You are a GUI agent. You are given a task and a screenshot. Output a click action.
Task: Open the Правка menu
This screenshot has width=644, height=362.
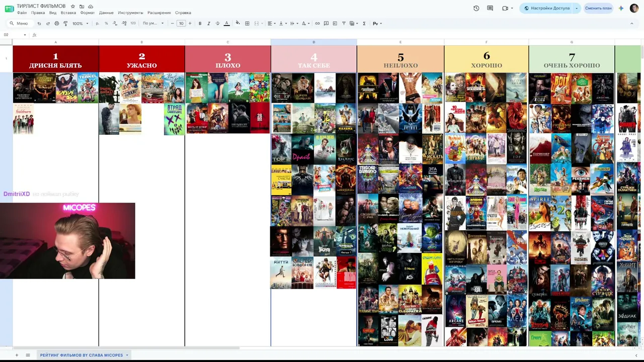38,13
